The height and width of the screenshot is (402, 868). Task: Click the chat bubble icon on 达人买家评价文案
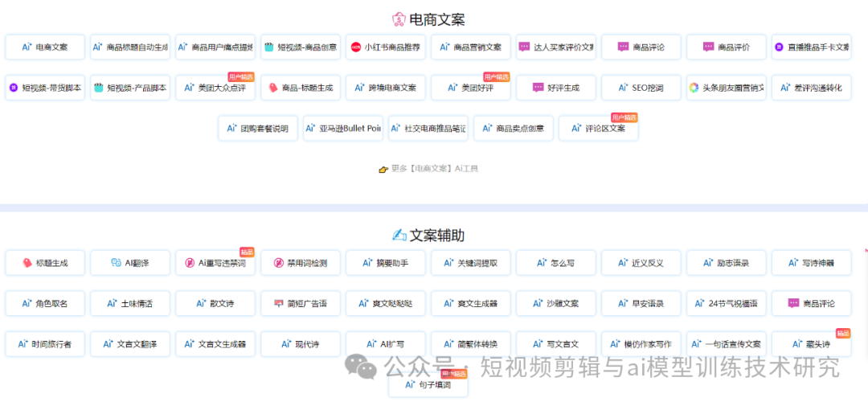click(x=524, y=47)
